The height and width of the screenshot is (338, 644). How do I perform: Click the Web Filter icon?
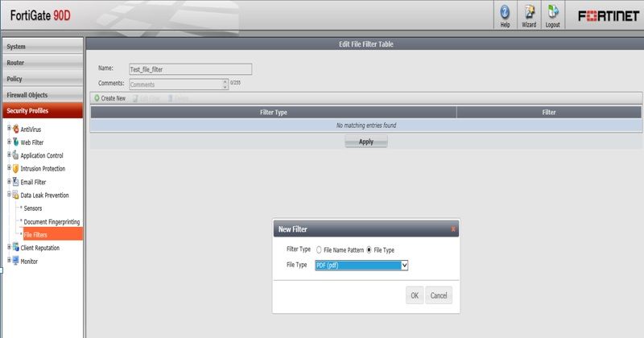pyautogui.click(x=15, y=142)
